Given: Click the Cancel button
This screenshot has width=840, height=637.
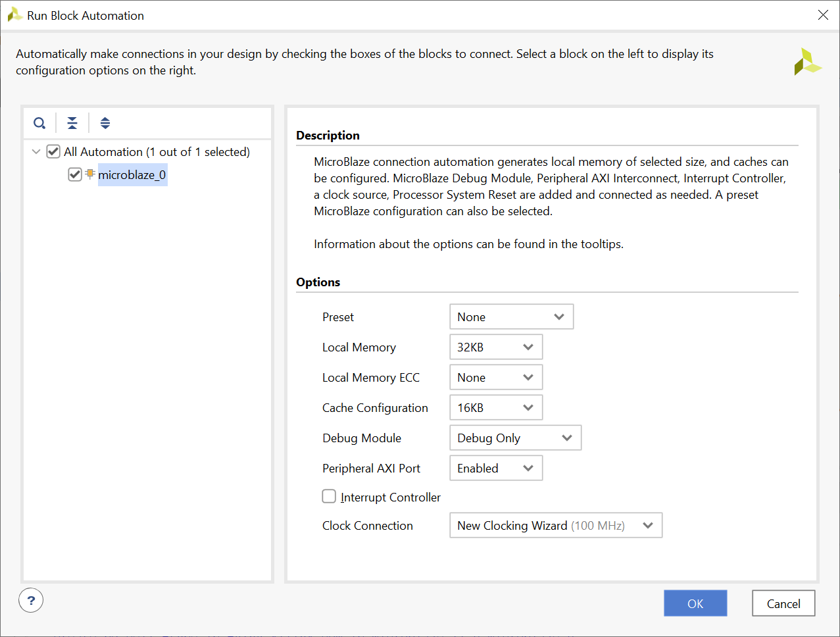Looking at the screenshot, I should [x=783, y=603].
